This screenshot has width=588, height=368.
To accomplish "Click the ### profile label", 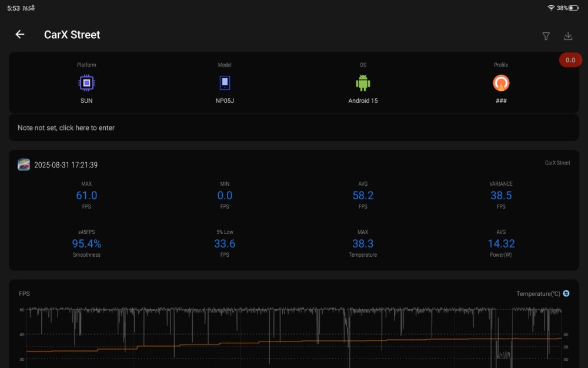I will [x=501, y=101].
